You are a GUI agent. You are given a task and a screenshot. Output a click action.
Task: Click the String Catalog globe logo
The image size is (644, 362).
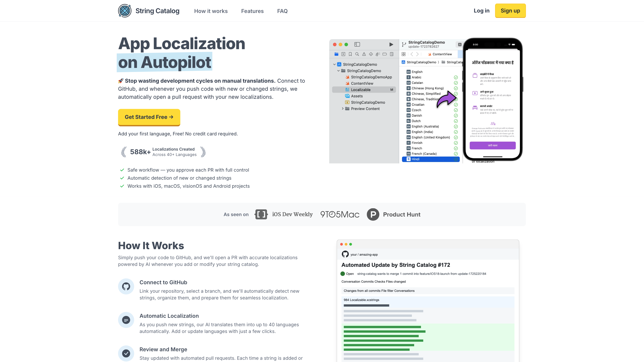125,11
